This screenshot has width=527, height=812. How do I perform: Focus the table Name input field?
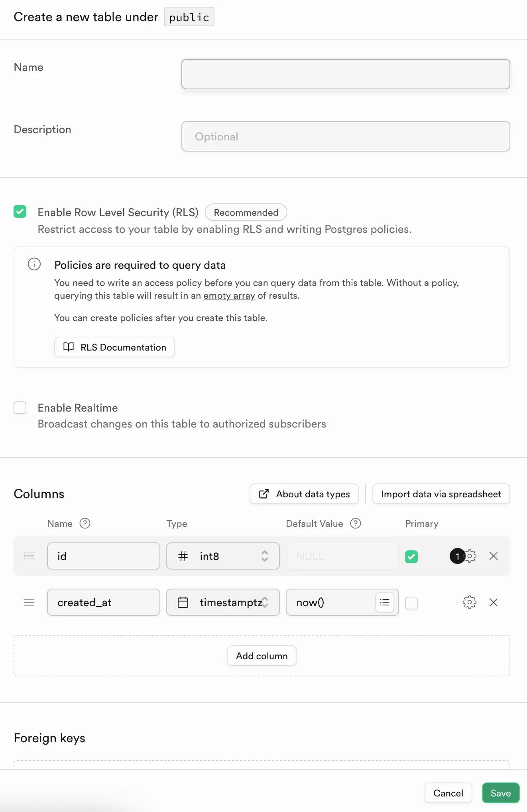pyautogui.click(x=346, y=74)
